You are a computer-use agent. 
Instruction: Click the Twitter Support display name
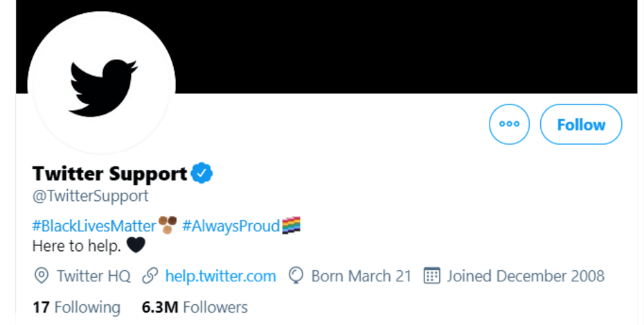click(x=109, y=173)
